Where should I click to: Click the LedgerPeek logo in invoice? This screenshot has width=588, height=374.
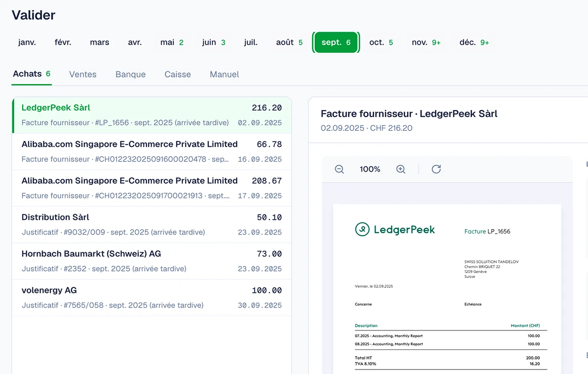point(395,230)
